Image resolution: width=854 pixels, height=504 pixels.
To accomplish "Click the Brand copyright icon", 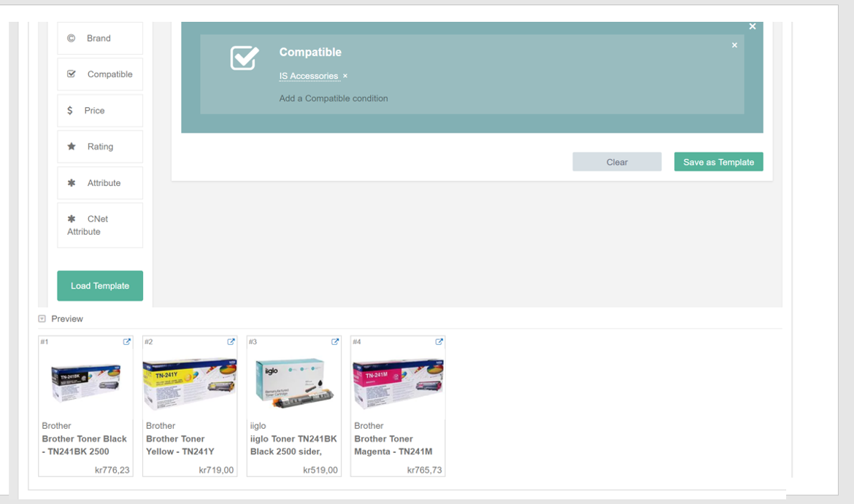I will click(x=71, y=38).
